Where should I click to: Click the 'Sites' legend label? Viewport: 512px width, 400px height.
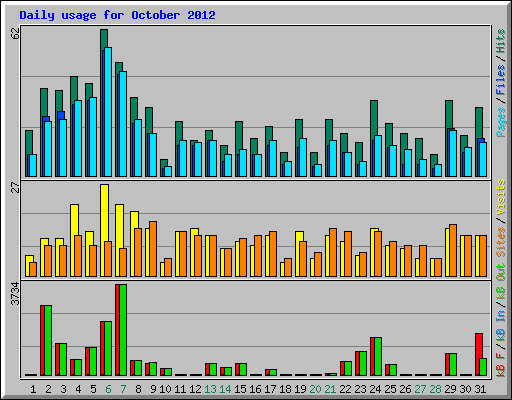click(x=501, y=242)
